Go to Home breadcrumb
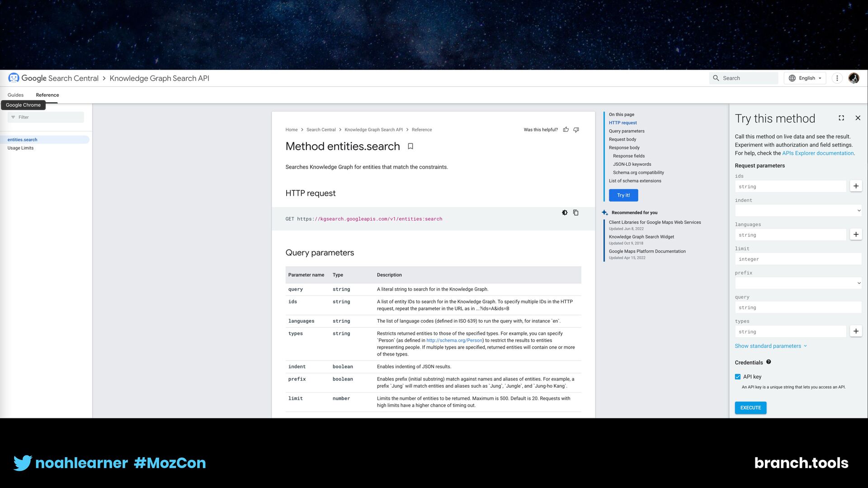 pyautogui.click(x=292, y=130)
